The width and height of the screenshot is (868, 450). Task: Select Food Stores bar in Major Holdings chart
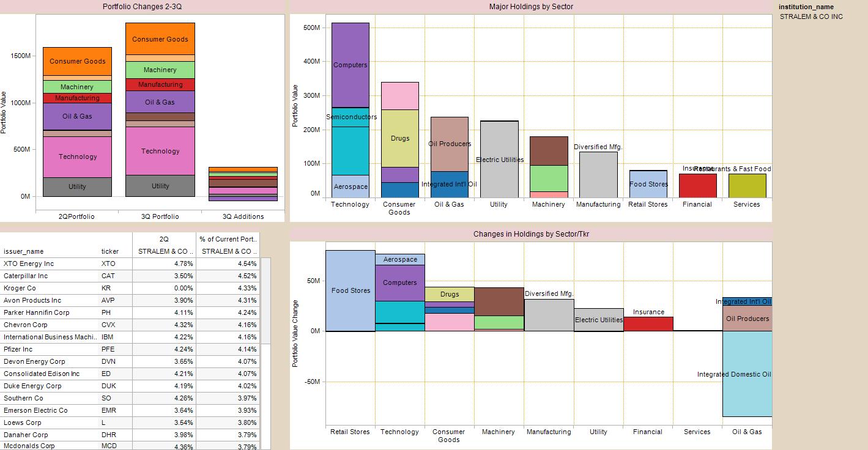(x=648, y=184)
